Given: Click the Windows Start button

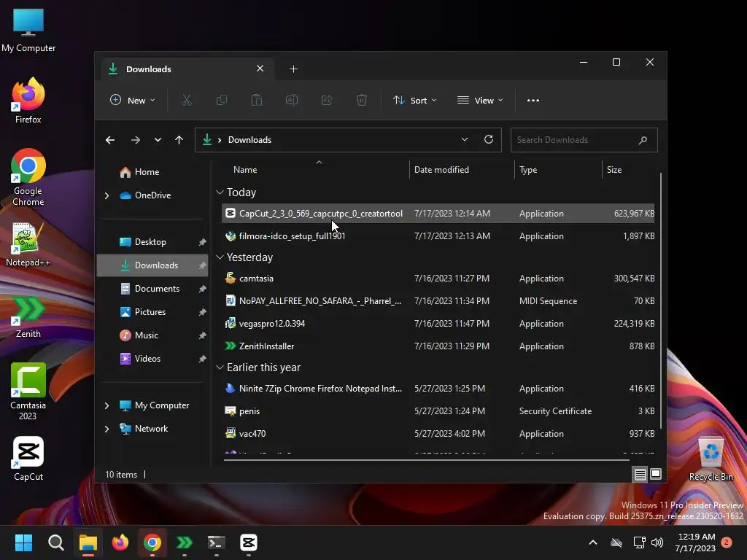Looking at the screenshot, I should (x=23, y=542).
